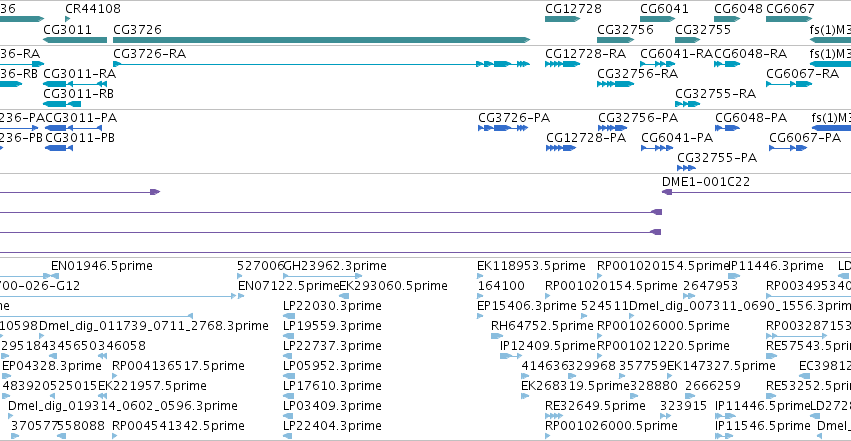Click the CG3011-RB transcript glyph
851x441 pixels.
tap(62, 104)
